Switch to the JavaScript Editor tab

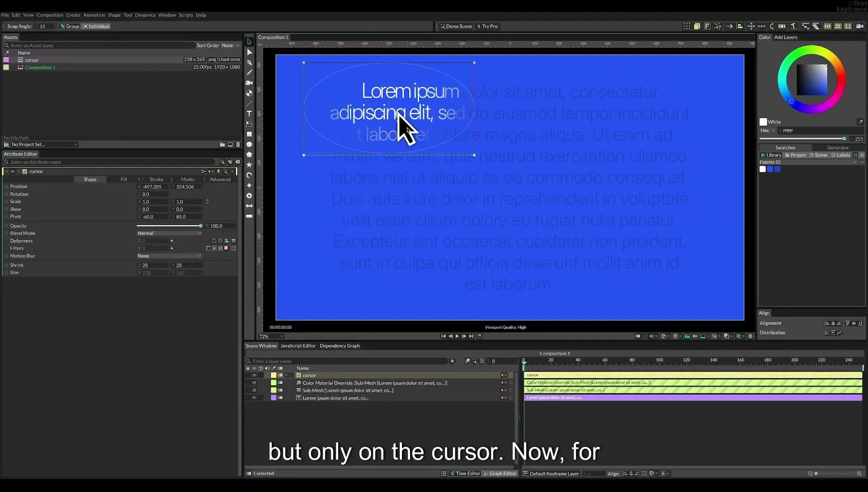[298, 346]
